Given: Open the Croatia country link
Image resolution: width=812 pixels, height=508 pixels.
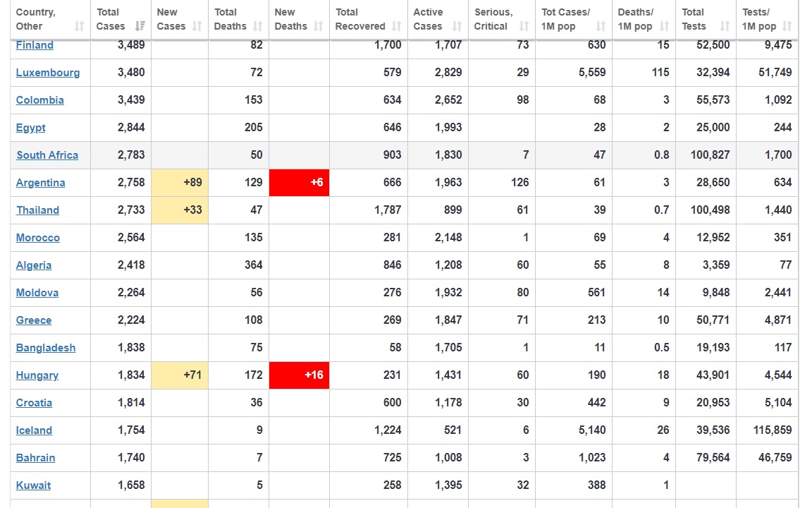Looking at the screenshot, I should pyautogui.click(x=34, y=402).
